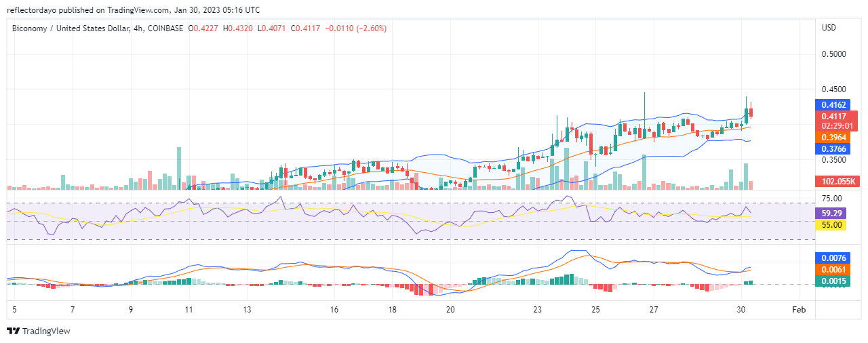The height and width of the screenshot is (343, 868).
Task: Click the RSI 75.00 level label
Action: click(831, 199)
